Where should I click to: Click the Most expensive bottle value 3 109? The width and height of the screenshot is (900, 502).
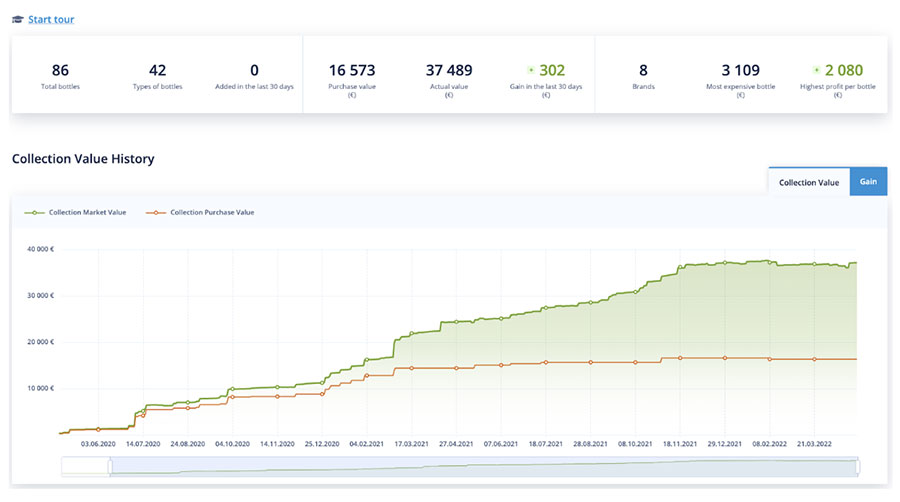tap(741, 71)
